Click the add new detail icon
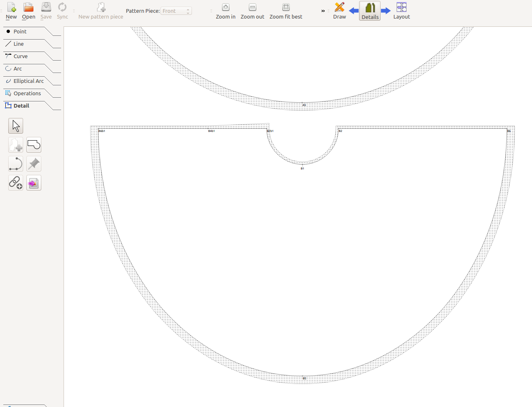 16,145
